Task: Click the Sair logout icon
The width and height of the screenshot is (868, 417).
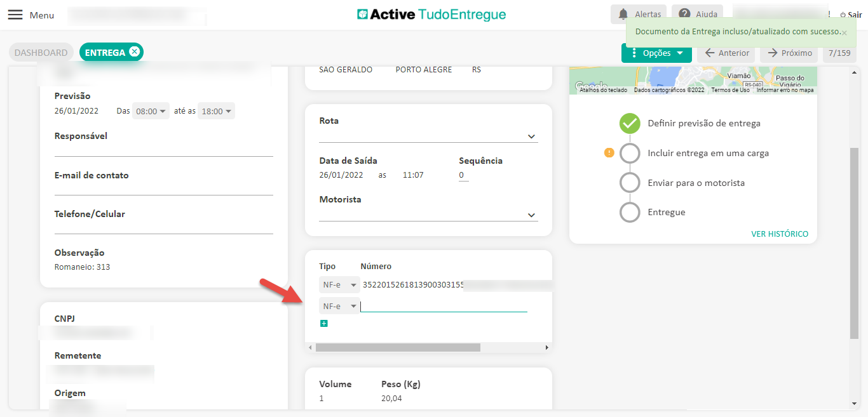Action: coord(843,15)
